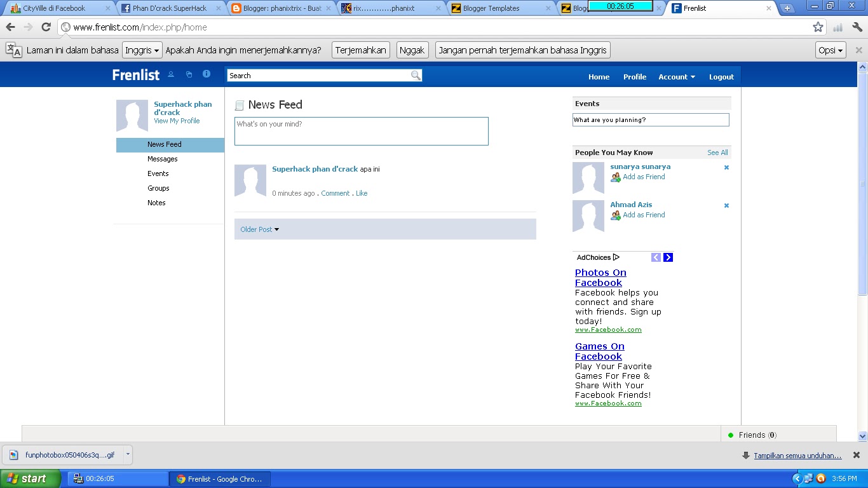Click Logout
The width and height of the screenshot is (868, 488).
[721, 77]
